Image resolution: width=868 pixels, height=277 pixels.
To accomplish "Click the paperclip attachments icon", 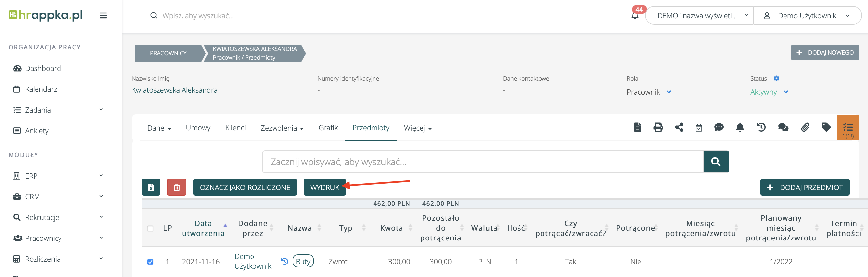I will click(805, 127).
